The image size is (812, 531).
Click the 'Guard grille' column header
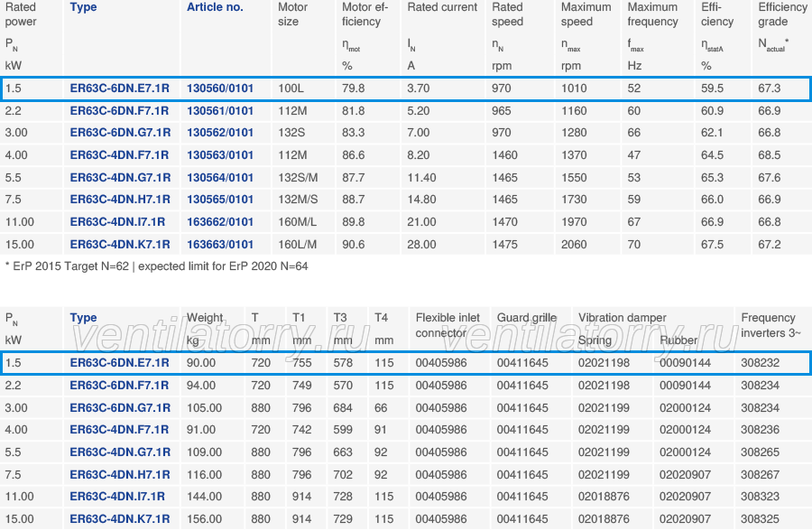[527, 317]
